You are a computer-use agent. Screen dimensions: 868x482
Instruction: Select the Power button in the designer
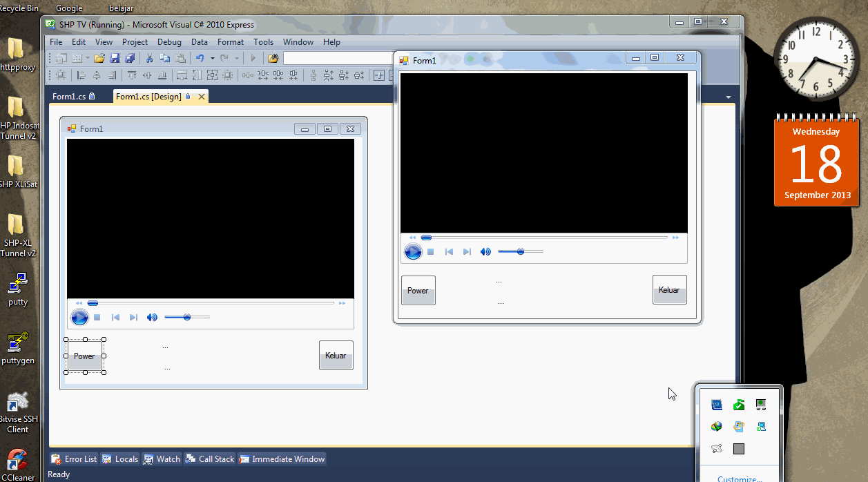[84, 356]
